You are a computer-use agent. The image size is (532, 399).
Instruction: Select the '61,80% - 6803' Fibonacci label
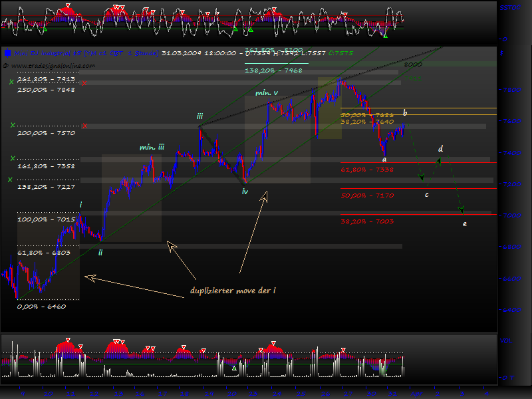point(44,253)
